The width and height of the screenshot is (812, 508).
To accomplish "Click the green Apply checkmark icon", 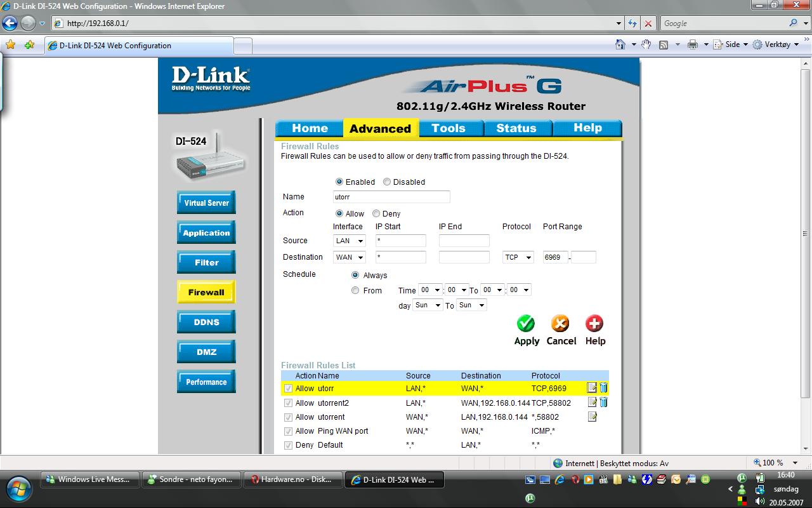I will 526,324.
